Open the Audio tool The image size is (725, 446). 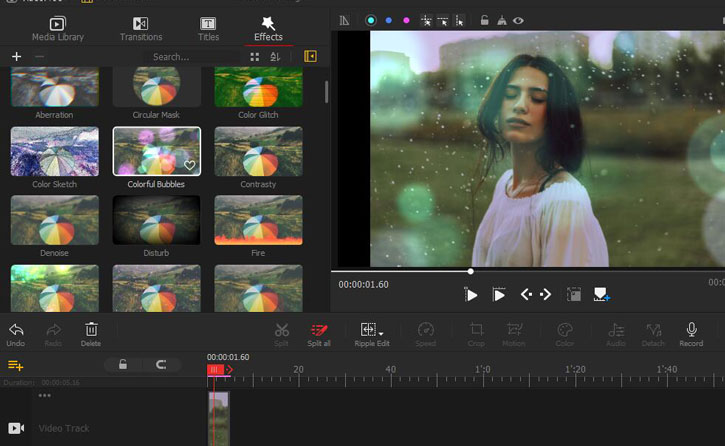(616, 335)
